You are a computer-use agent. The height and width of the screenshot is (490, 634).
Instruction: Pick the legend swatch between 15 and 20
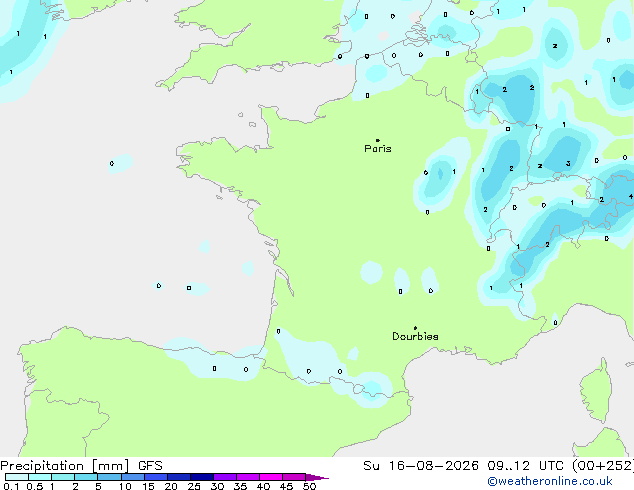tap(156, 477)
